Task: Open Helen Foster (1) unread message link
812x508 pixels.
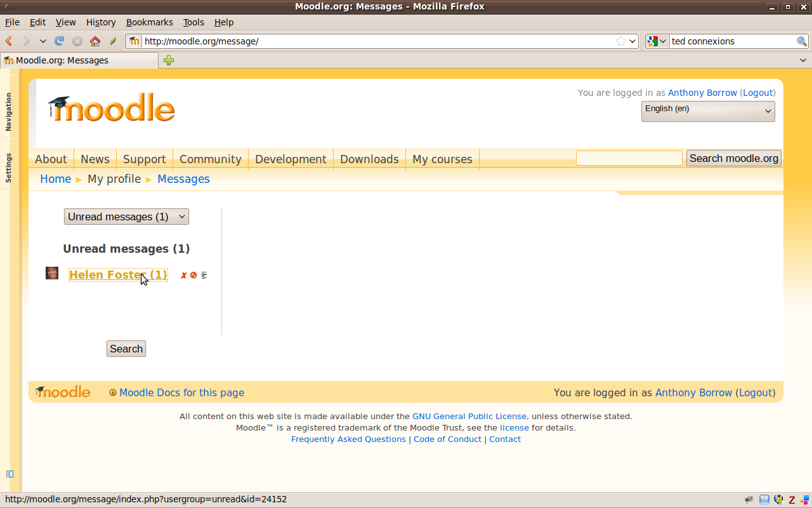Action: pos(118,275)
